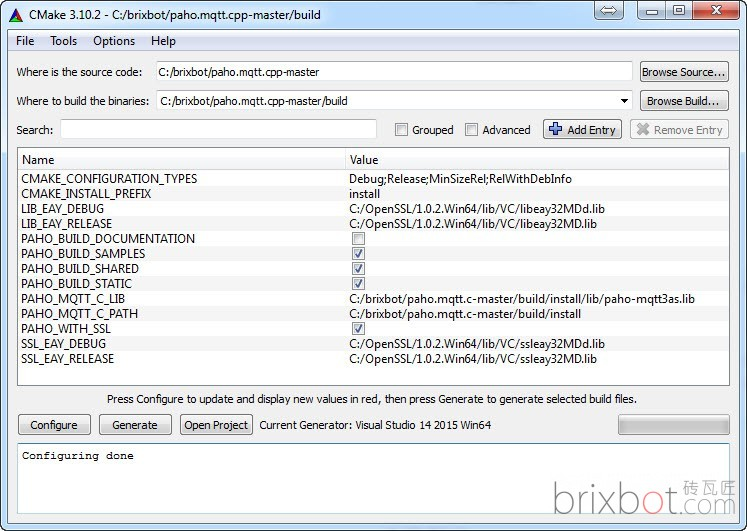The image size is (747, 531).
Task: Uncheck the PAHO_BUILD_SAMPLES option
Action: pyautogui.click(x=358, y=254)
